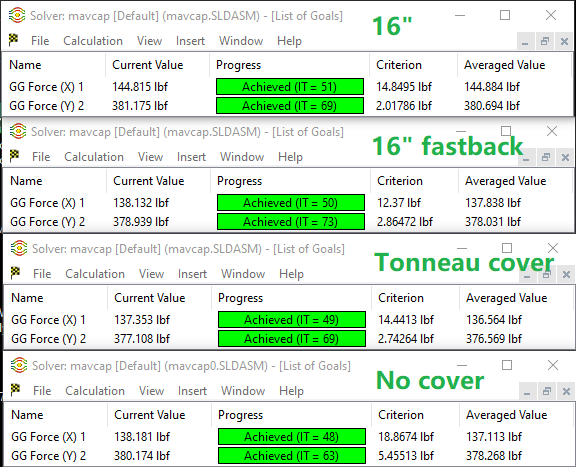576x467 pixels.
Task: Open File menu in No cover window
Action: 42,391
